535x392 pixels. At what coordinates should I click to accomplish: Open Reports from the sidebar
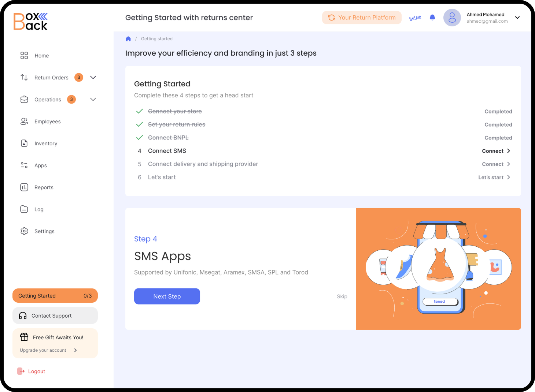[x=44, y=187]
